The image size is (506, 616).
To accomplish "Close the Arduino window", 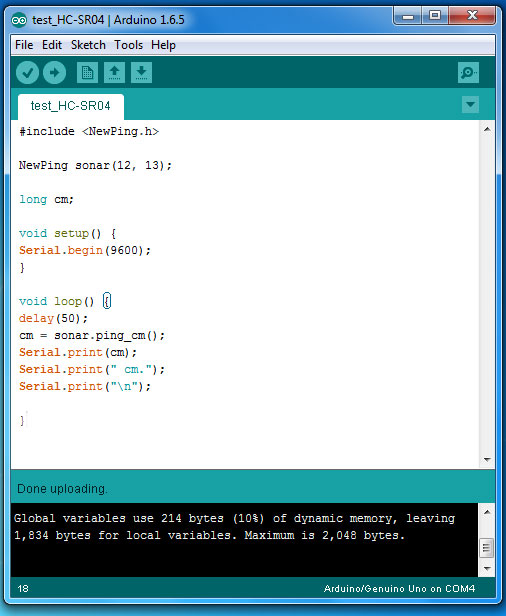I will click(472, 16).
